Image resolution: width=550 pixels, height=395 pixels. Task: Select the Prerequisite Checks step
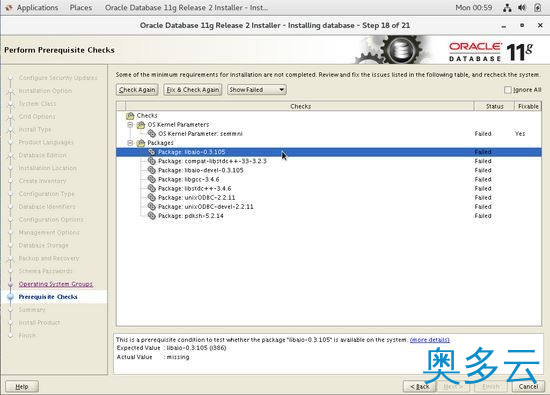click(x=48, y=297)
